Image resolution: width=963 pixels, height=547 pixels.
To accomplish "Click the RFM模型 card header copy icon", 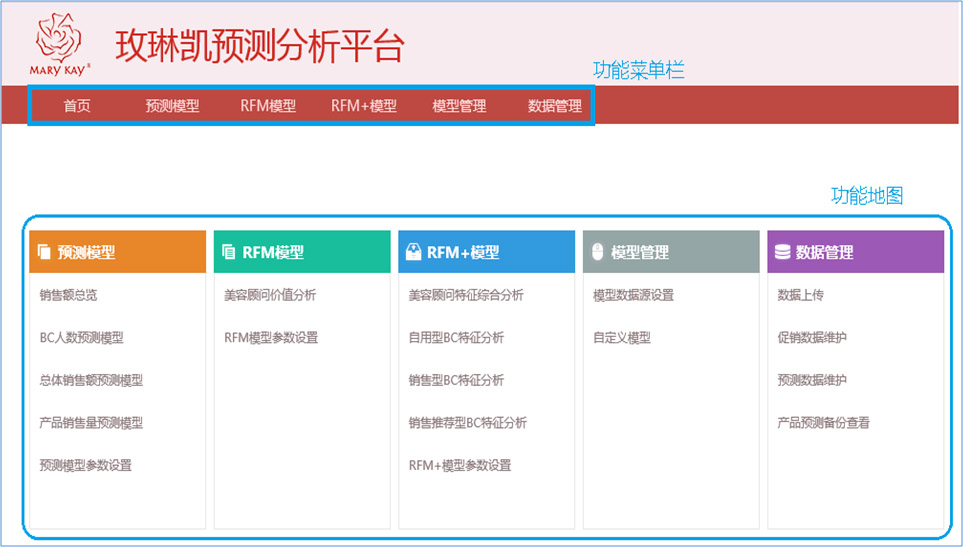I will 228,252.
